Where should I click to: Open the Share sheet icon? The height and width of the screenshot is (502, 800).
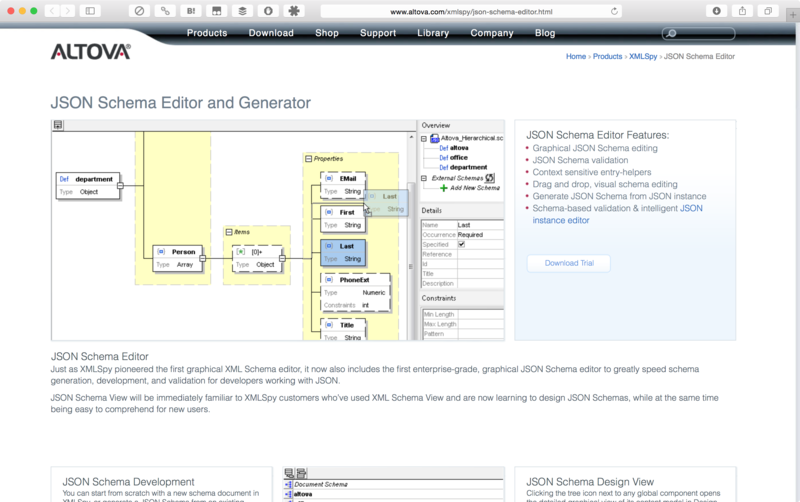(742, 11)
